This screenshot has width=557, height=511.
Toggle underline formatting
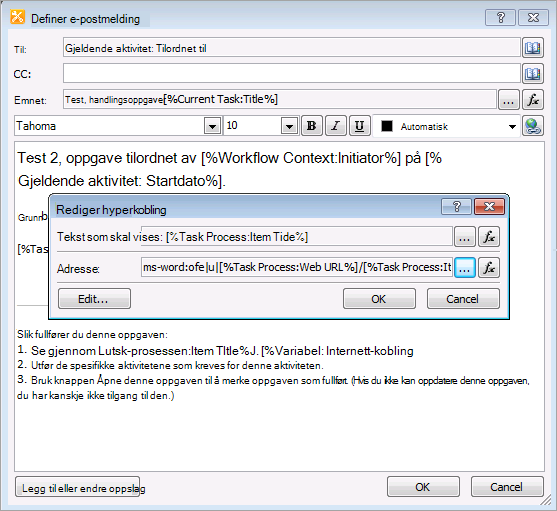click(359, 126)
